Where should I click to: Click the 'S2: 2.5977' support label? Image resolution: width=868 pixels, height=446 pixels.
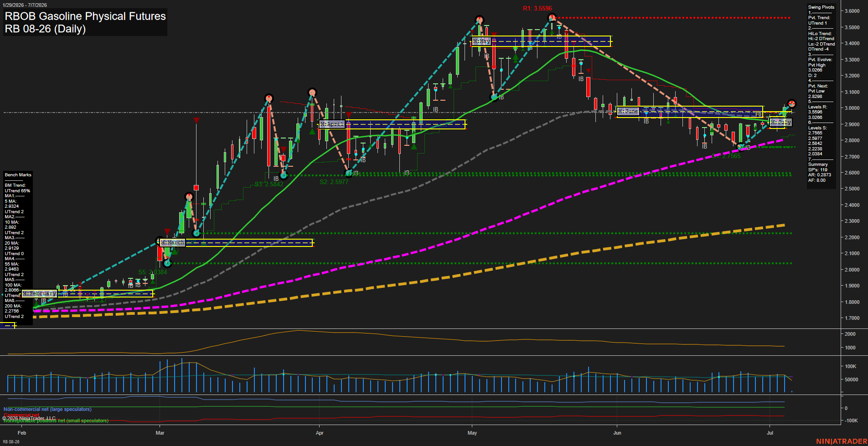tap(334, 182)
